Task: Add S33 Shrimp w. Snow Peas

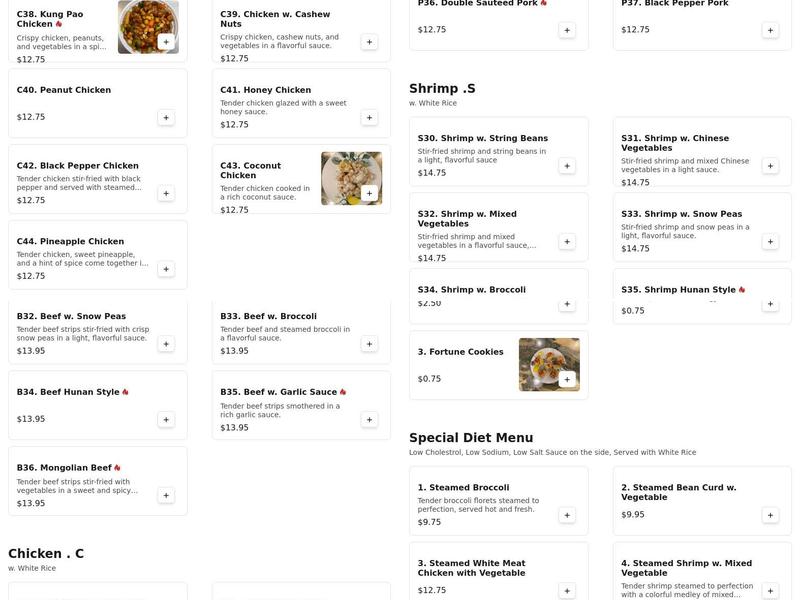Action: (x=770, y=241)
